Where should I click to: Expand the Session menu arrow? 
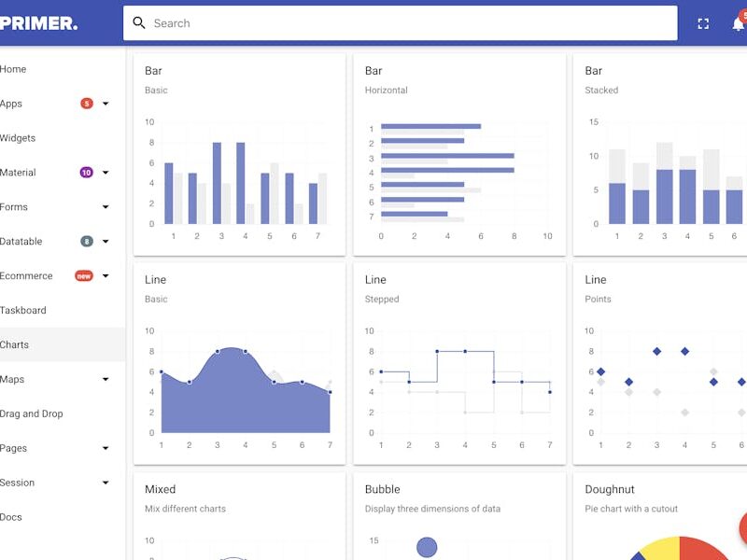pyautogui.click(x=106, y=483)
